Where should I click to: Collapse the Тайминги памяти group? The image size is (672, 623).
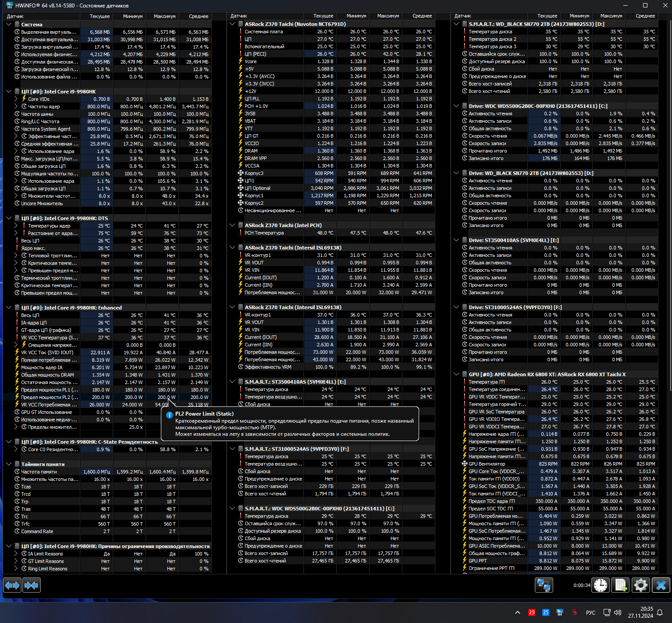coord(9,464)
